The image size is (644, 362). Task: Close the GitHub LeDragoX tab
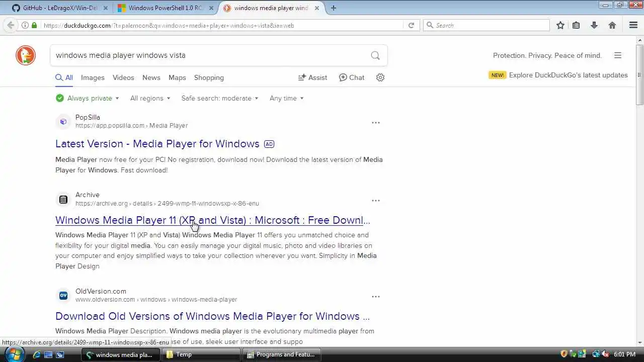pyautogui.click(x=106, y=8)
